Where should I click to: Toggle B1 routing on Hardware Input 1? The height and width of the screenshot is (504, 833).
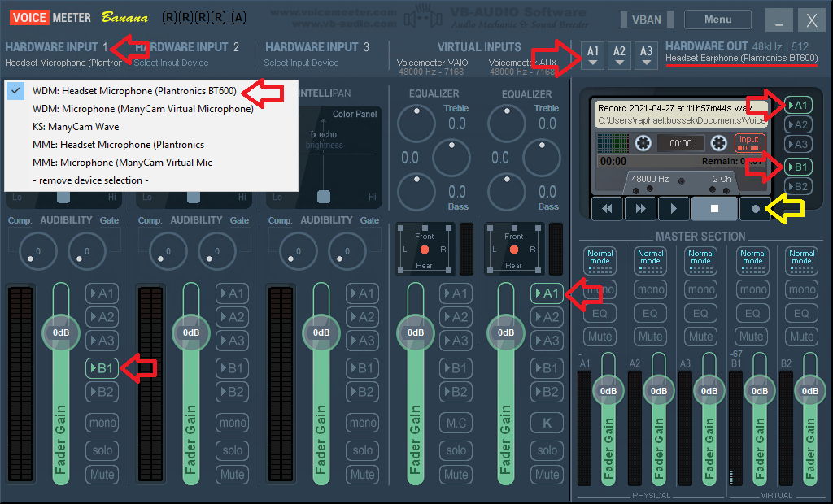[x=102, y=368]
